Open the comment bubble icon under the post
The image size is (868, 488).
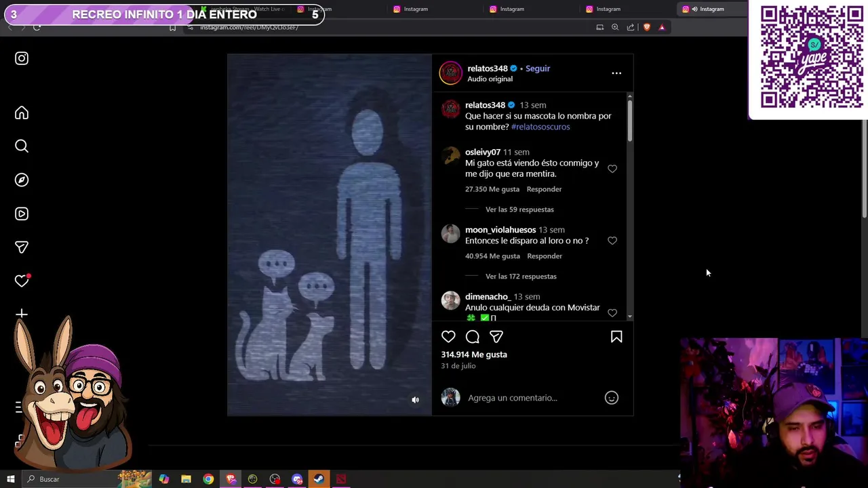click(x=473, y=337)
